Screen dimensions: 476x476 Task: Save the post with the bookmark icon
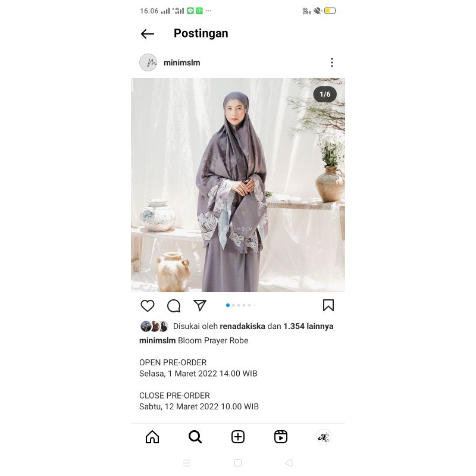pos(328,305)
